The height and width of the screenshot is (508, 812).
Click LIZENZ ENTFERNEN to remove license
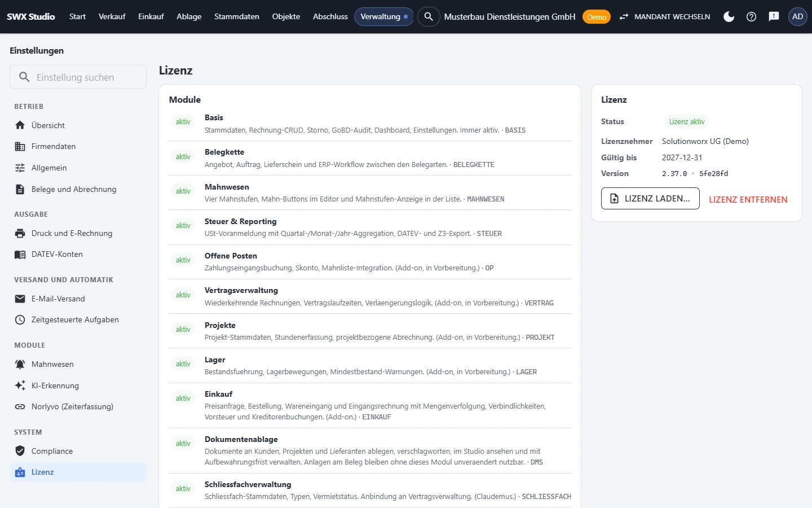pyautogui.click(x=748, y=199)
